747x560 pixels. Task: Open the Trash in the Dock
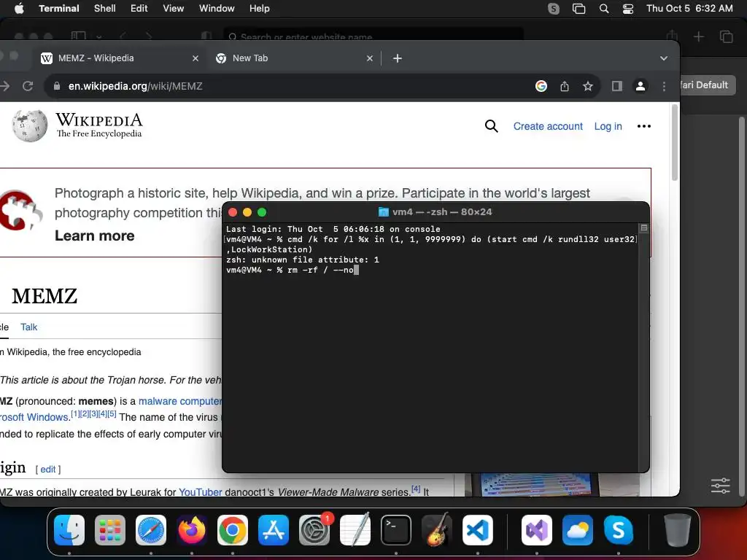pyautogui.click(x=678, y=530)
